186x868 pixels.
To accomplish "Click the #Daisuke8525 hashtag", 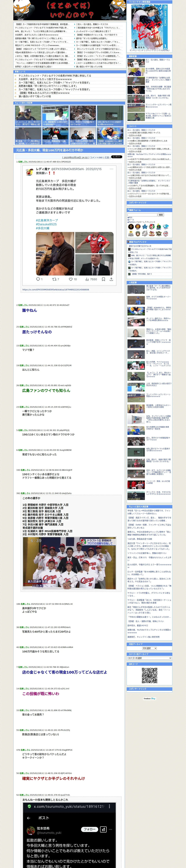I will (46, 224).
